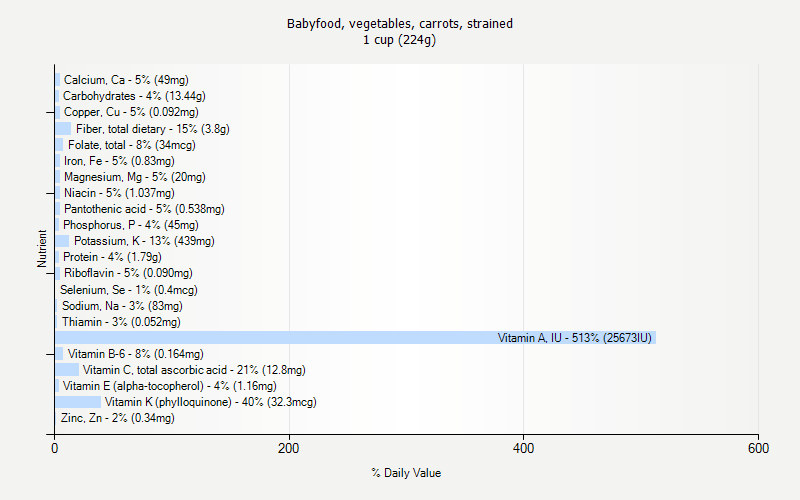The image size is (800, 500).
Task: Click the blue bar left of Vitamin K label
Action: [x=78, y=402]
